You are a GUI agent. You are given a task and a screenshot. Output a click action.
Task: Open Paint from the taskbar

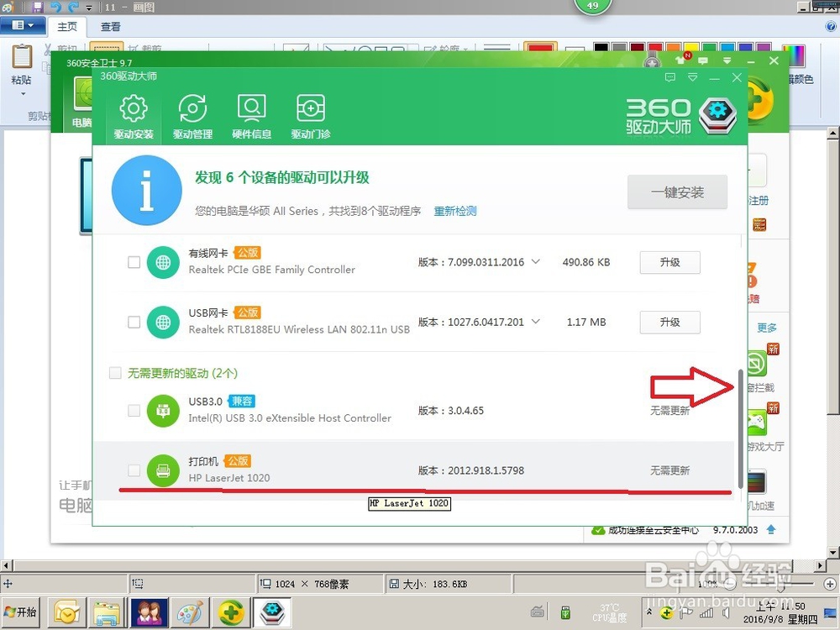click(191, 612)
